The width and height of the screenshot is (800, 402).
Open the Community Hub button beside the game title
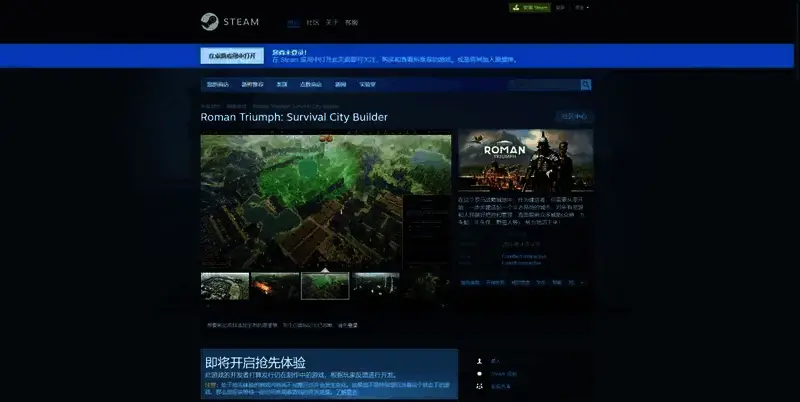coord(574,116)
